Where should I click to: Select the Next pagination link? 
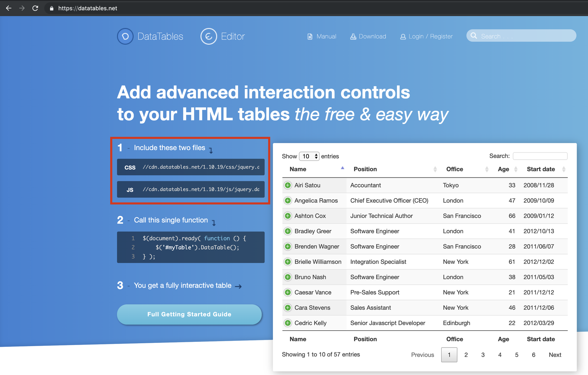click(555, 355)
